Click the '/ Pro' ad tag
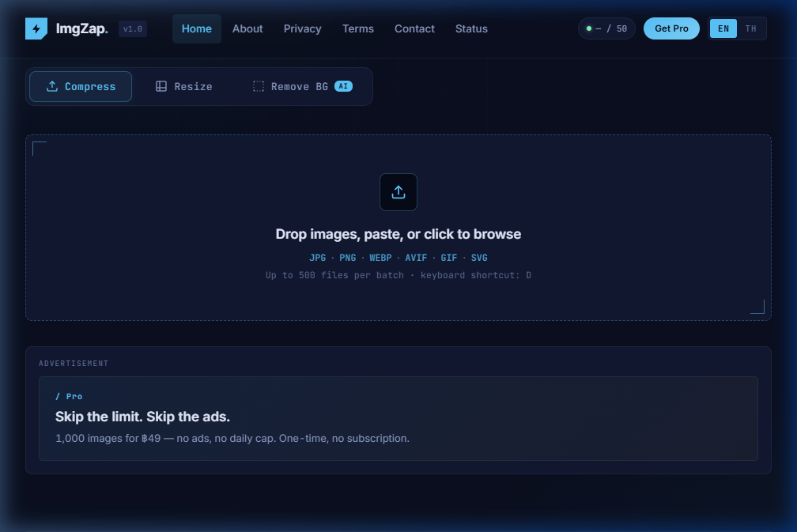Screen dimensions: 797x532 [69, 396]
